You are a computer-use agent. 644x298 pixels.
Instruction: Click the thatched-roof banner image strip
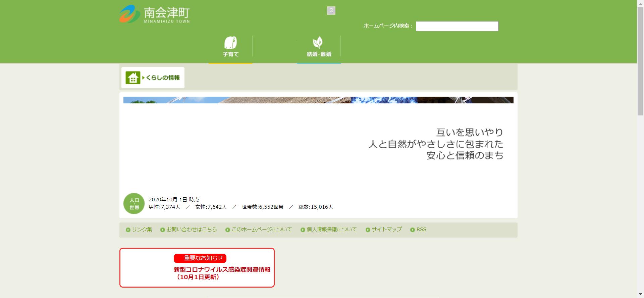(x=318, y=100)
